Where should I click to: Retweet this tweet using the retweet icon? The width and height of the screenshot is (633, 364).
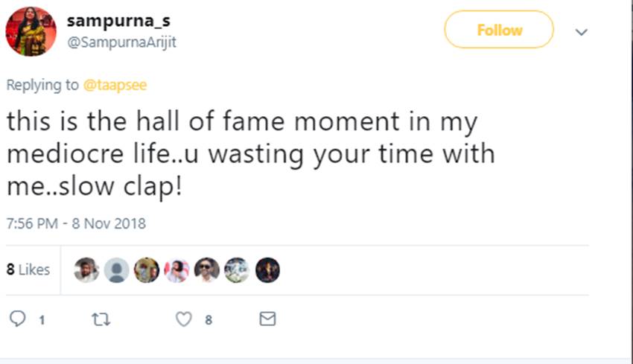pos(101,319)
